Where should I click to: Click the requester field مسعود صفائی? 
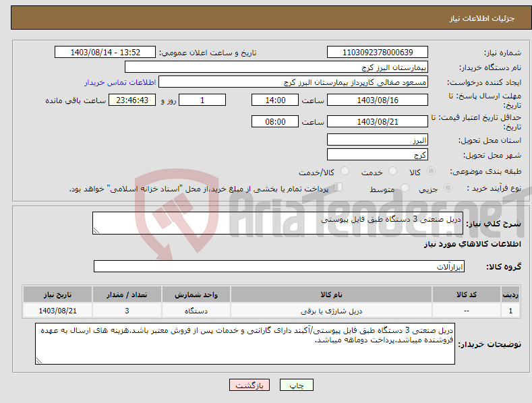(293, 82)
